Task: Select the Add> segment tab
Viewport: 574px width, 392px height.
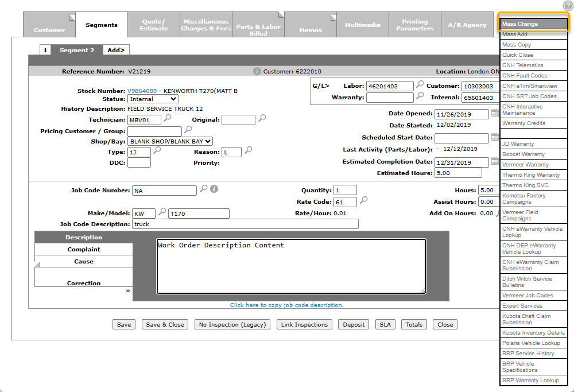Action: (x=116, y=50)
